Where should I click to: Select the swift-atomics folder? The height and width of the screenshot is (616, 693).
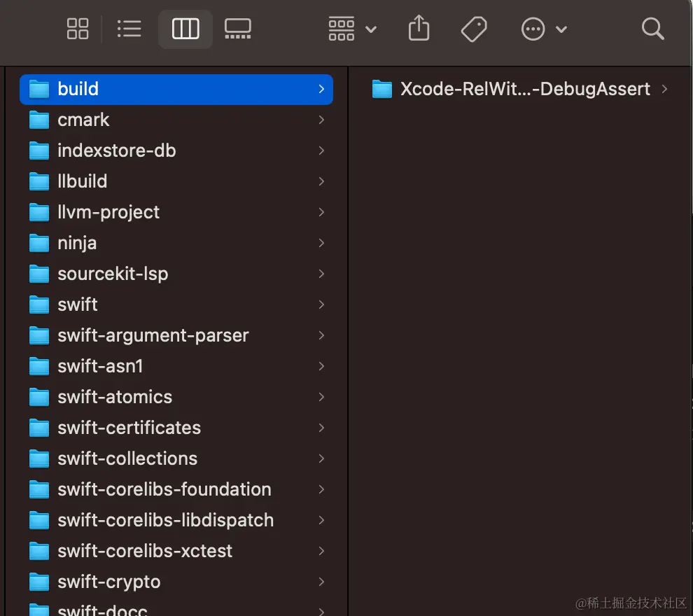point(176,397)
